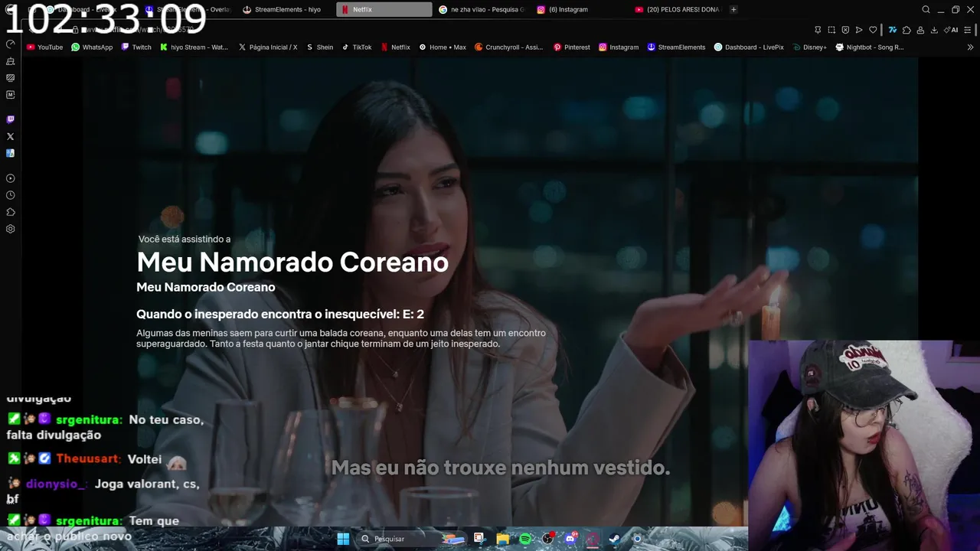980x551 pixels.
Task: Open the AI assistant button
Action: tap(951, 30)
